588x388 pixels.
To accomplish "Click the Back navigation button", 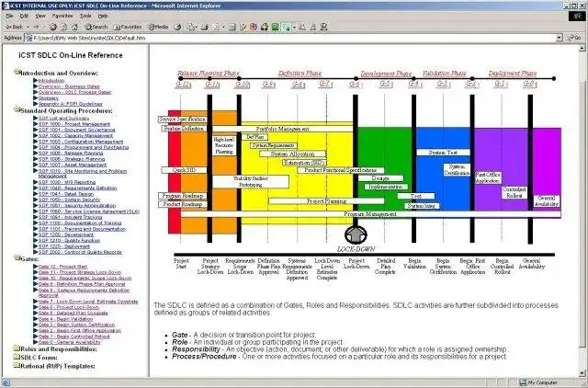I will click(15, 27).
